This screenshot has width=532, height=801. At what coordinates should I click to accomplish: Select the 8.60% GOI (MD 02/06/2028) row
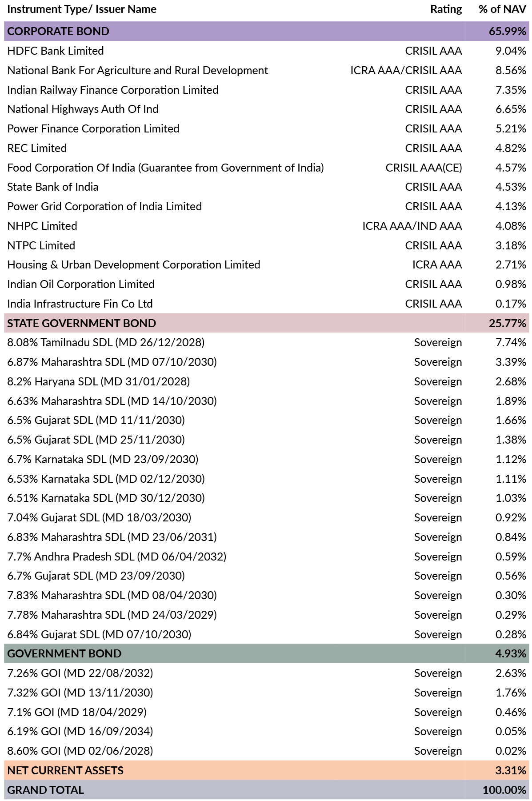point(266,751)
